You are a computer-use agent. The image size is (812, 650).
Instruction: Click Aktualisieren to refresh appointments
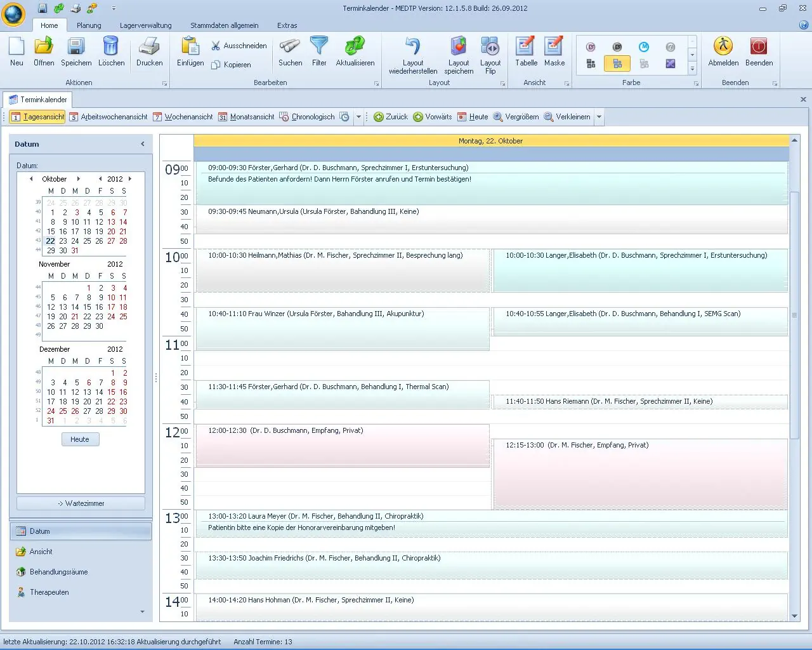click(355, 54)
